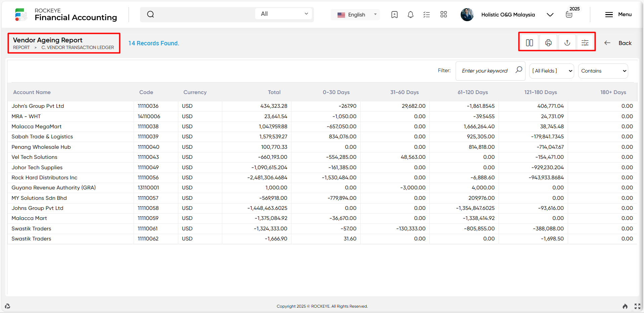
Task: Click code 11110061 for Swastik Traders
Action: [148, 229]
